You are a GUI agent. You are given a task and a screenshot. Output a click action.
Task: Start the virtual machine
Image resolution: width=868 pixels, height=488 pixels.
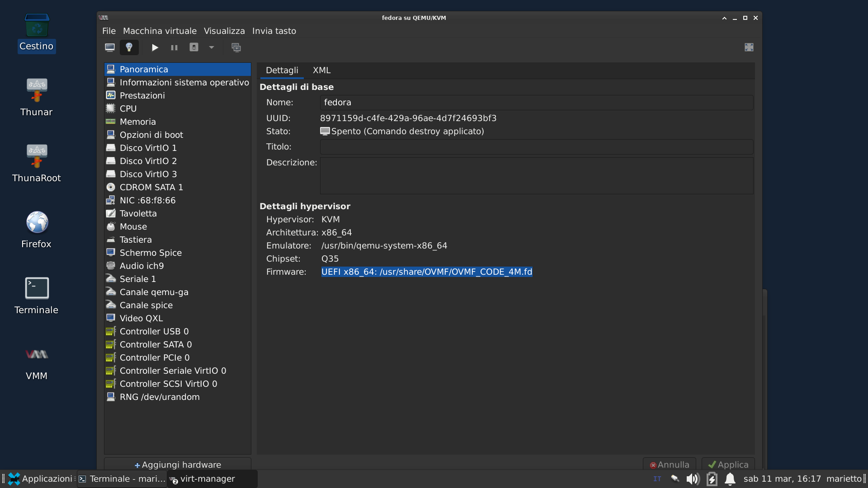[x=155, y=47]
